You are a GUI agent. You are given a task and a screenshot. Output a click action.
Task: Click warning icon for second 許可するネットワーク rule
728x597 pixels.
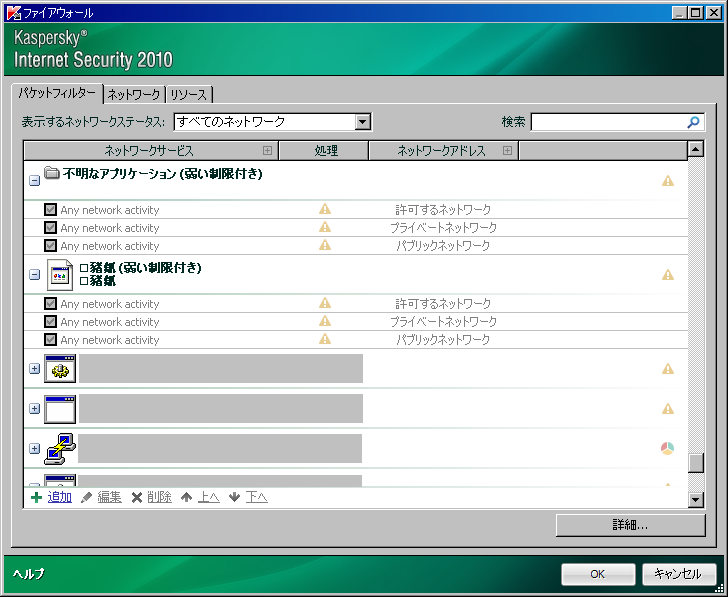pyautogui.click(x=325, y=304)
